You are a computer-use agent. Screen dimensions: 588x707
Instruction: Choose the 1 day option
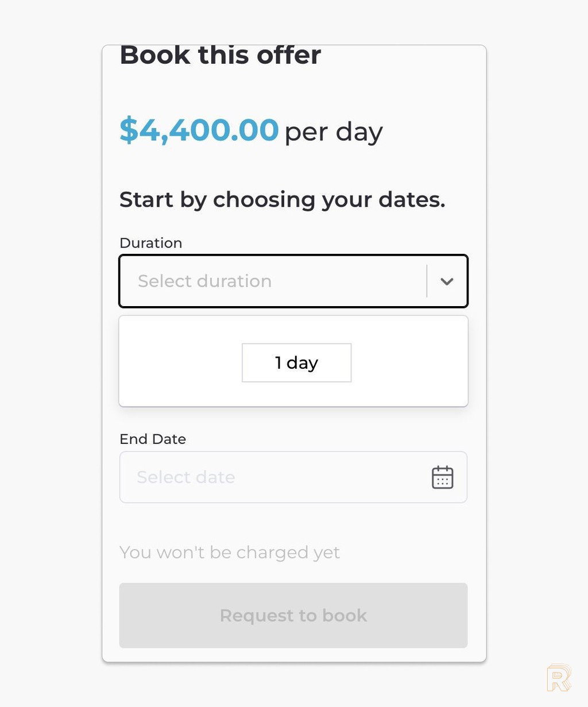coord(296,363)
